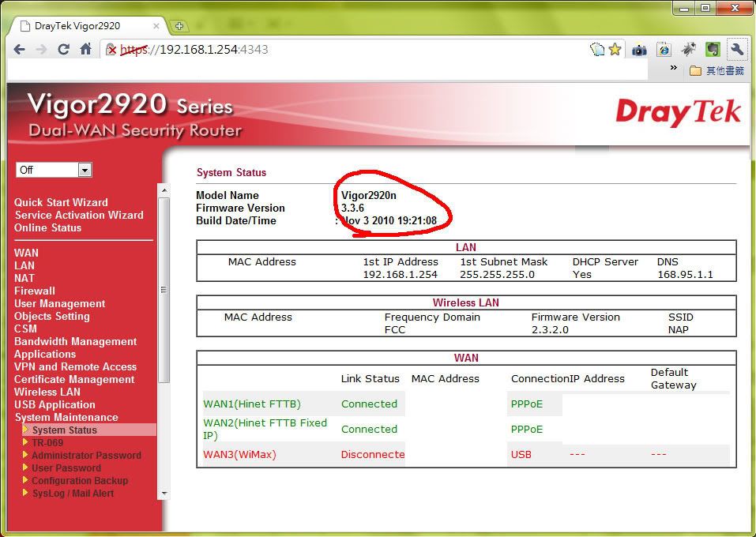Go back with the browser back arrow

click(x=19, y=49)
